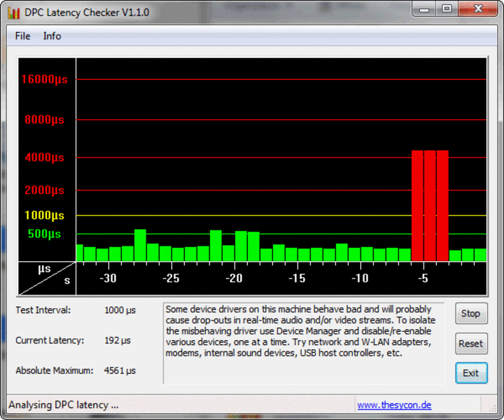This screenshot has height=420, width=504.
Task: Click the -10 time axis label
Action: click(x=360, y=279)
